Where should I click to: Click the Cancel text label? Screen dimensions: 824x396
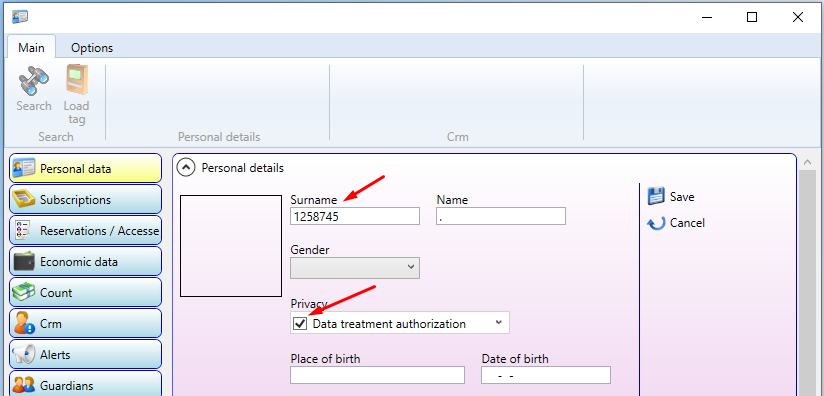point(687,223)
